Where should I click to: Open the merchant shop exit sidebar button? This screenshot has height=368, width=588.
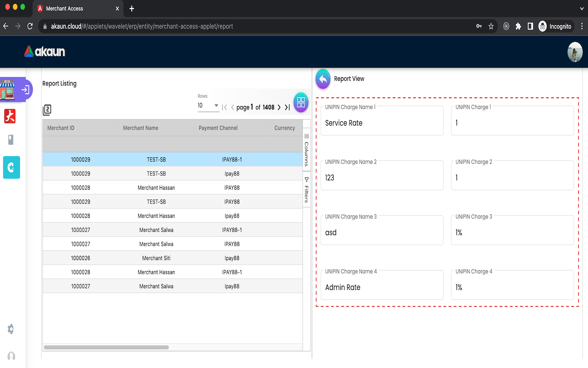(25, 90)
